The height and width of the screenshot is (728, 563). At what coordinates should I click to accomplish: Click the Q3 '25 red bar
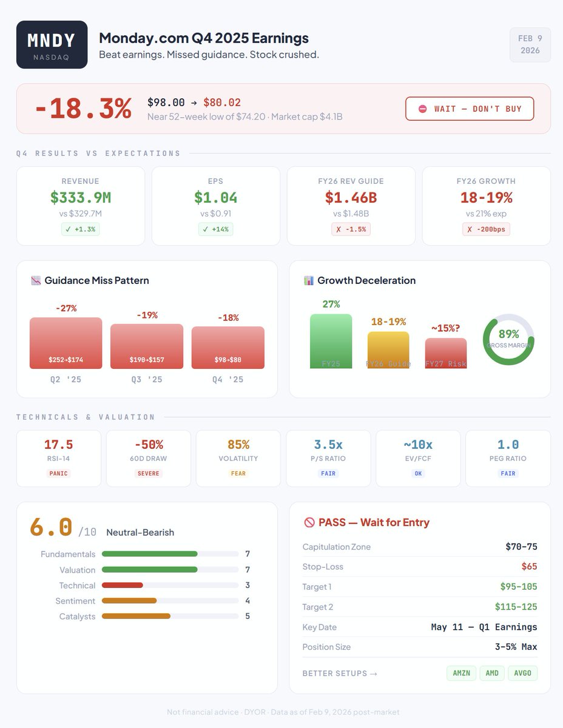(x=147, y=346)
